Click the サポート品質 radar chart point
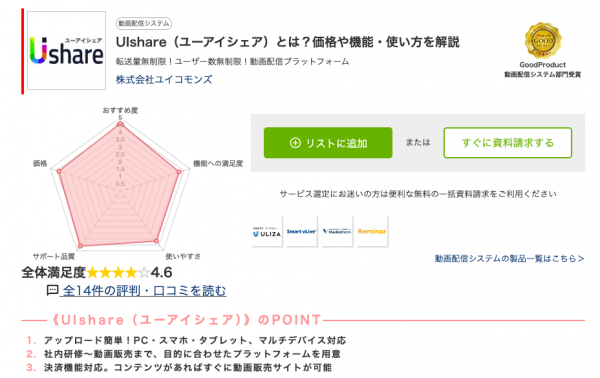Image resolution: width=600 pixels, height=378 pixels. (x=80, y=246)
